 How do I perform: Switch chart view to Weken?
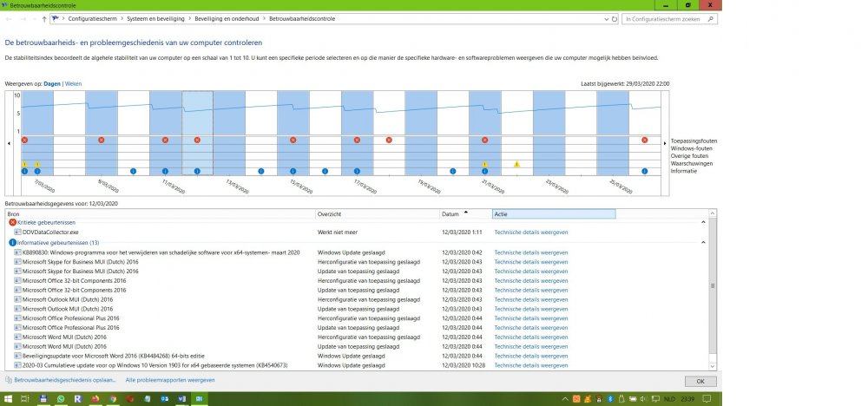pyautogui.click(x=74, y=83)
